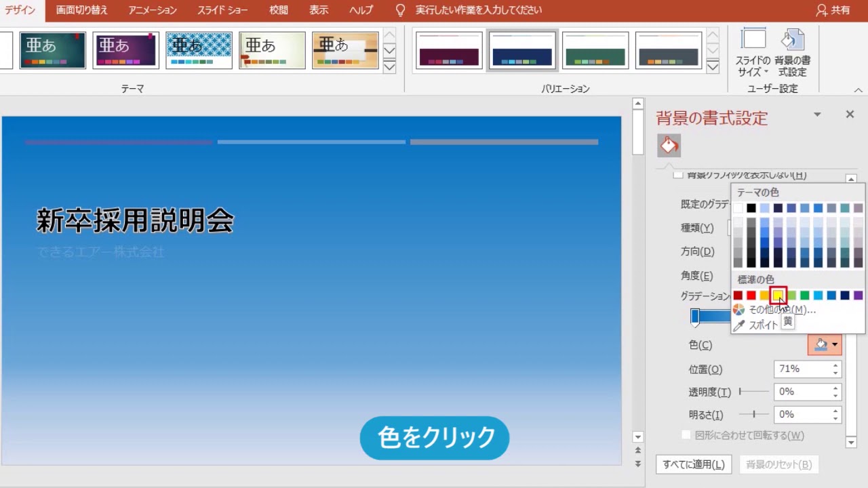This screenshot has width=868, height=488.
Task: Click the first gradient stop marker
Action: [x=695, y=317]
